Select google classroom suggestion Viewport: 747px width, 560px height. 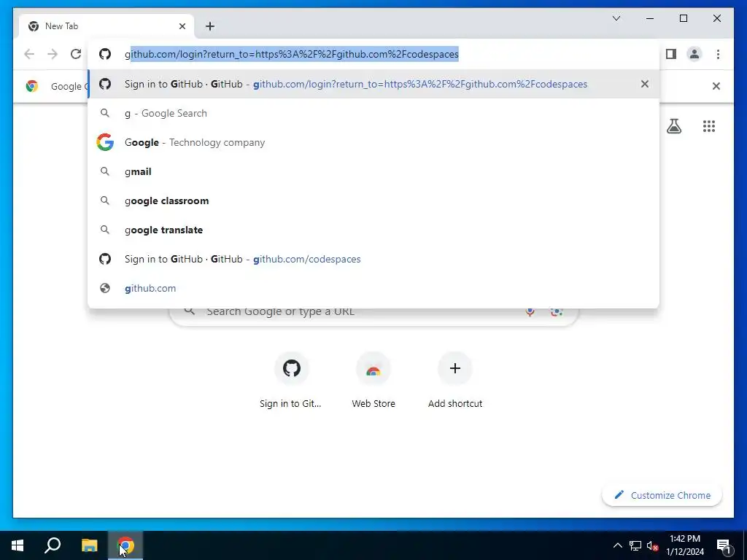click(373, 201)
